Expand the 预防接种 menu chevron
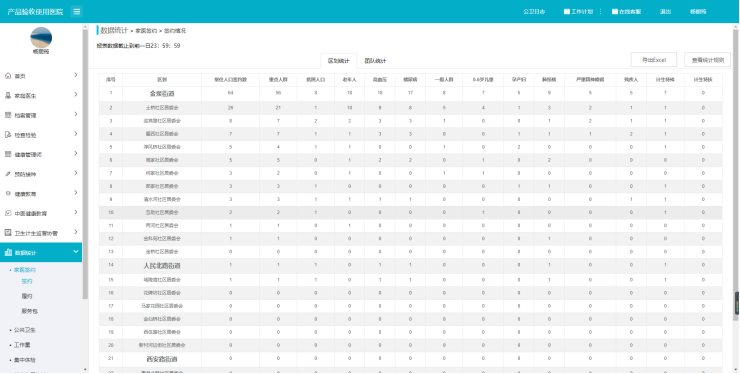Image resolution: width=740 pixels, height=374 pixels. (76, 173)
